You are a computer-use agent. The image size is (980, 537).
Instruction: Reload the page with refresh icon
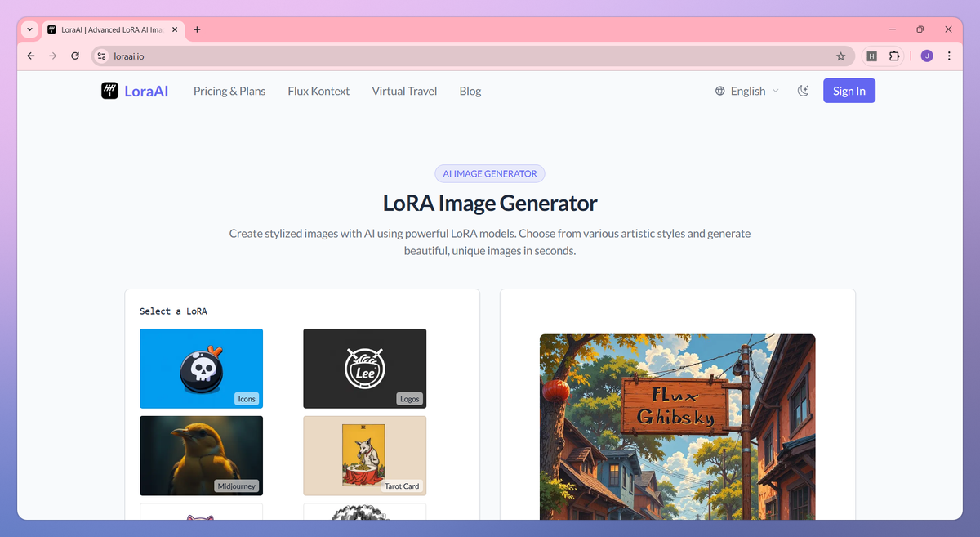tap(75, 56)
